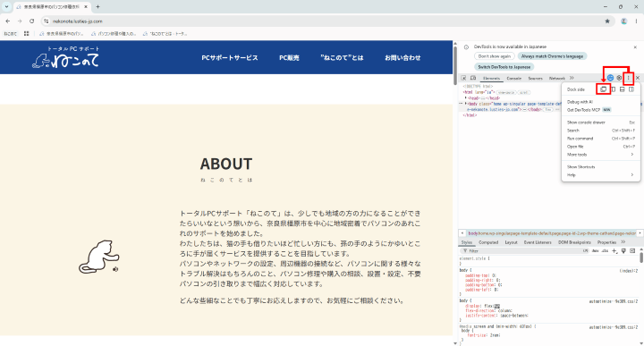644x346 pixels.
Task: Click the ねこのて cat logo in header
Action: (66, 57)
